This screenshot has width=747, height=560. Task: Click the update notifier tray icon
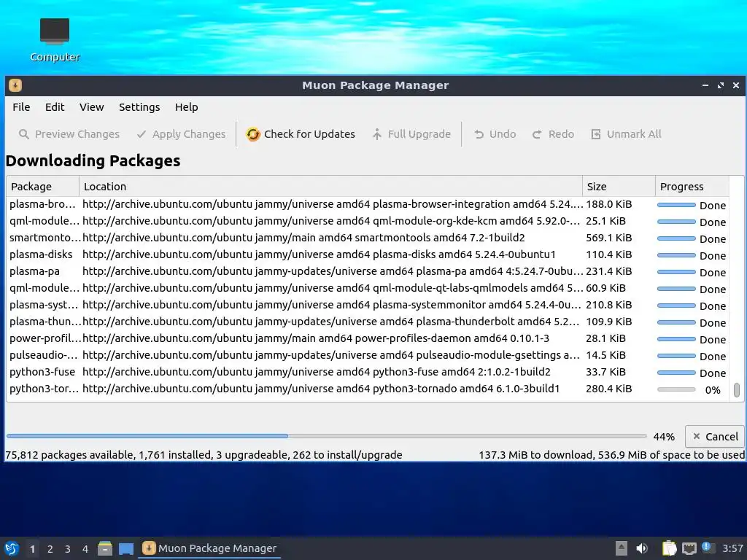[707, 548]
